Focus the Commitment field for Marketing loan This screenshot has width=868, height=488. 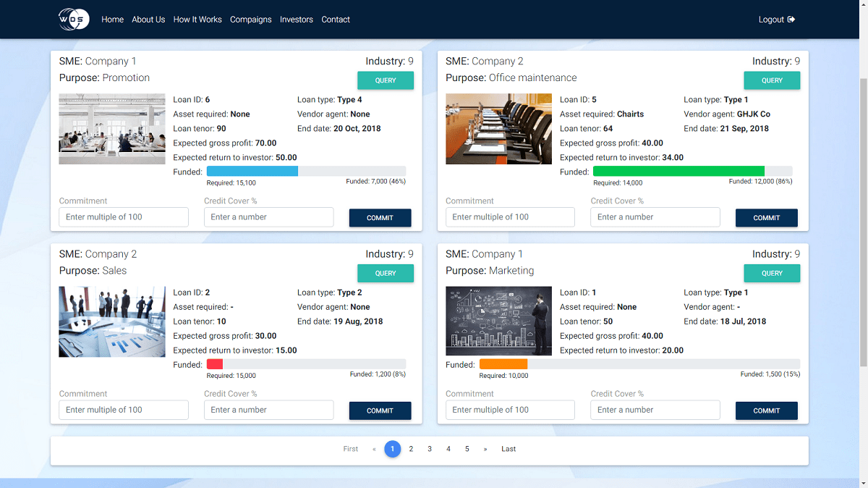pyautogui.click(x=510, y=410)
